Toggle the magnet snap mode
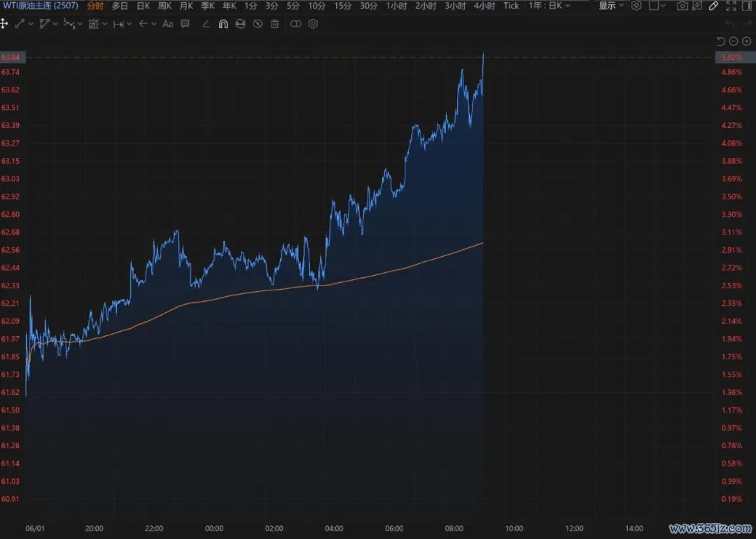 (x=223, y=24)
